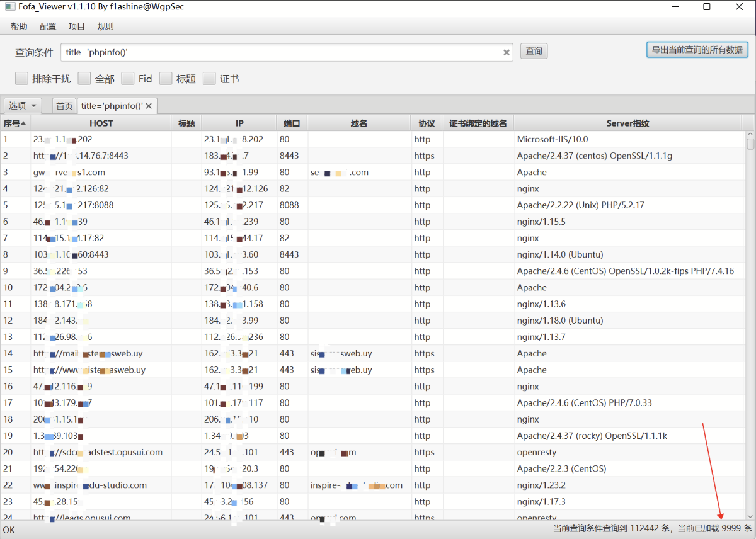This screenshot has height=539, width=756.
Task: Select cell ending PHP/7.4.16
Action: pyautogui.click(x=628, y=271)
